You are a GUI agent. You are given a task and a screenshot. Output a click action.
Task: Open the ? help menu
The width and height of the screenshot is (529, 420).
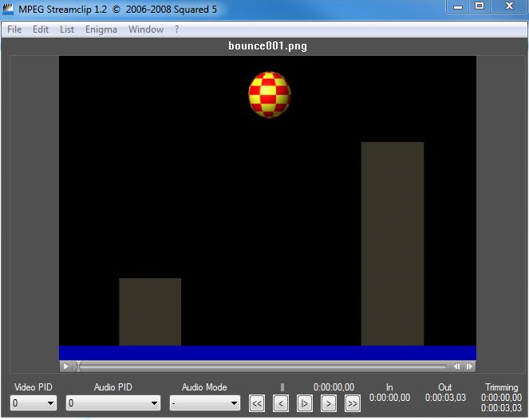pos(176,29)
